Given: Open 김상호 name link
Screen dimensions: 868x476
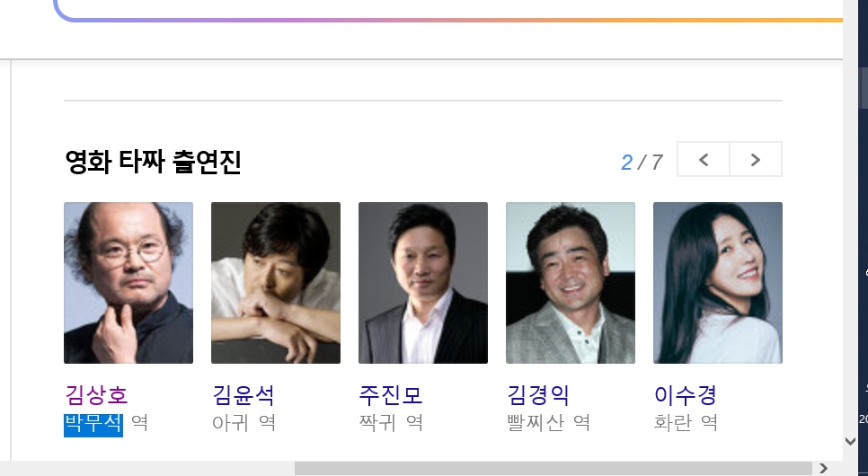Looking at the screenshot, I should [96, 395].
